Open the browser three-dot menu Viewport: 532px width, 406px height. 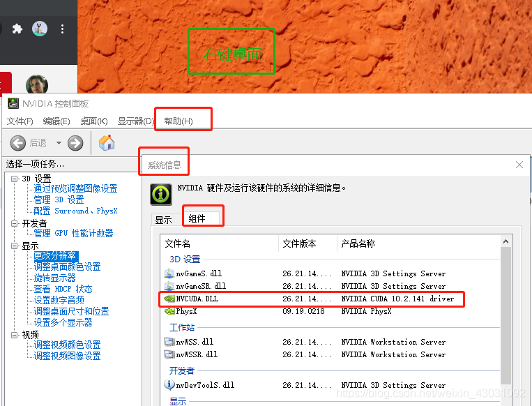[x=62, y=29]
